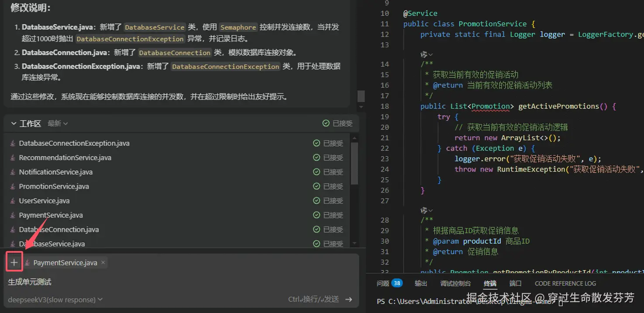Click Java icon in PaymentService.java chip
Image resolution: width=644 pixels, height=313 pixels.
(28, 262)
